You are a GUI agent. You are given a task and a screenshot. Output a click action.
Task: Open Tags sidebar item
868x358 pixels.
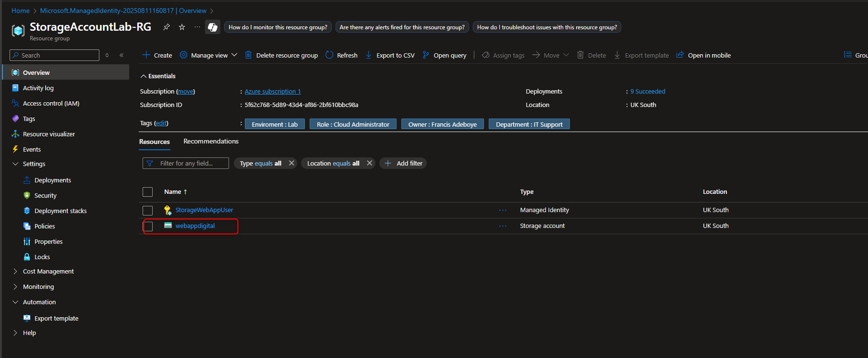point(29,119)
